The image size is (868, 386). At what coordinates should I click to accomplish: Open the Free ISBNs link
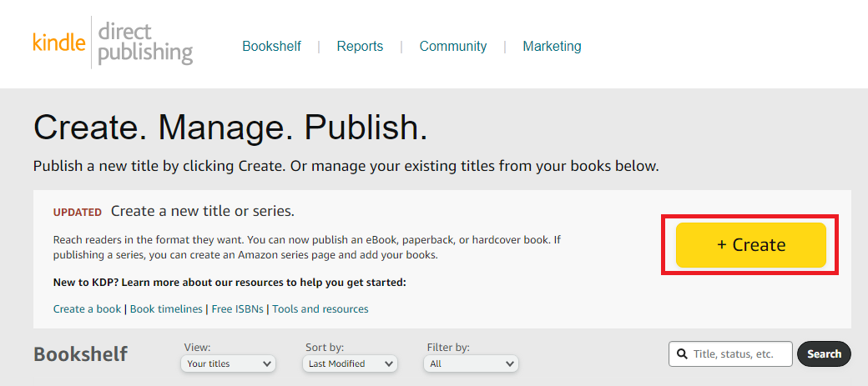coord(238,308)
